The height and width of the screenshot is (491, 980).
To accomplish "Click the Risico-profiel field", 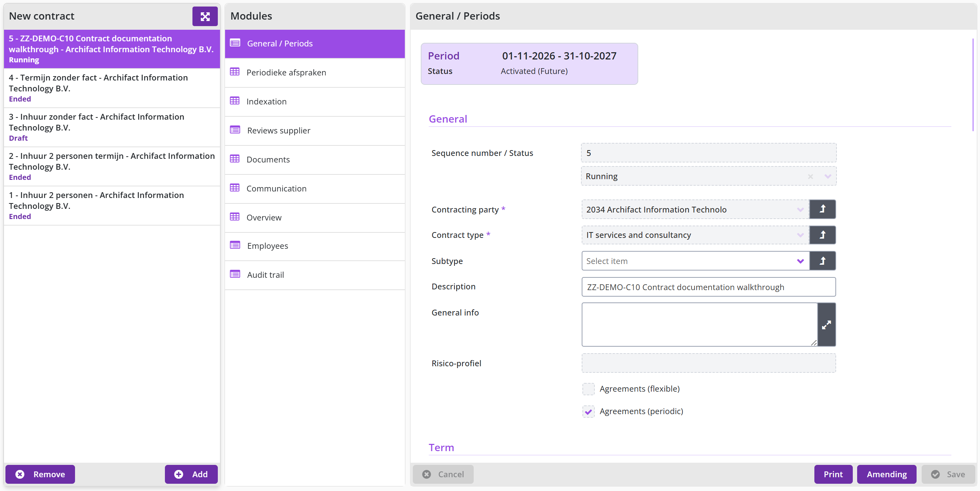I will [x=709, y=363].
